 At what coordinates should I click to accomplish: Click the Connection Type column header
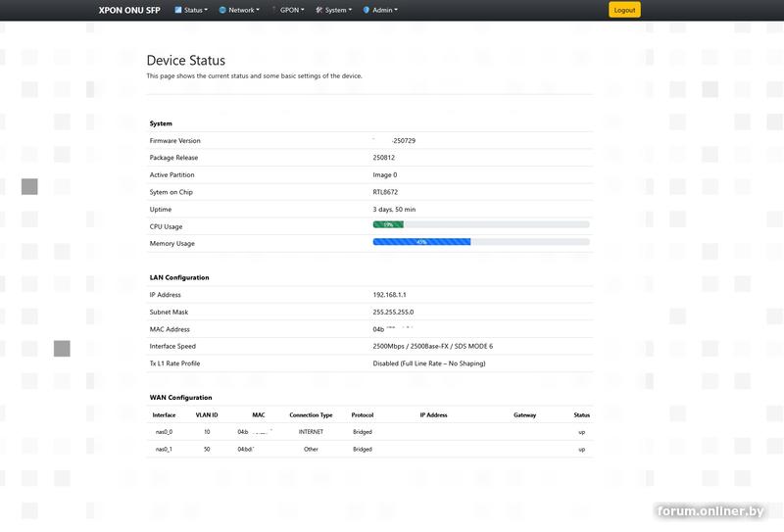[311, 414]
